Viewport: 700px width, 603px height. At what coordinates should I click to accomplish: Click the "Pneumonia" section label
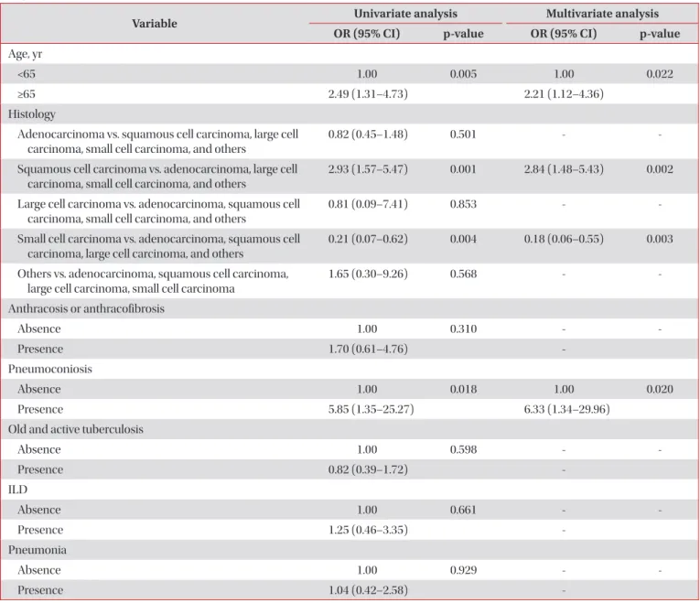tap(37, 550)
